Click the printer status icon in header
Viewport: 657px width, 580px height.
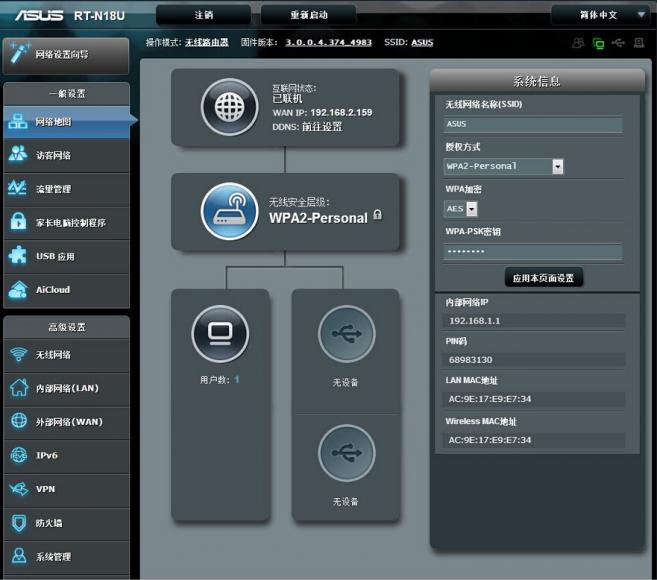[639, 43]
